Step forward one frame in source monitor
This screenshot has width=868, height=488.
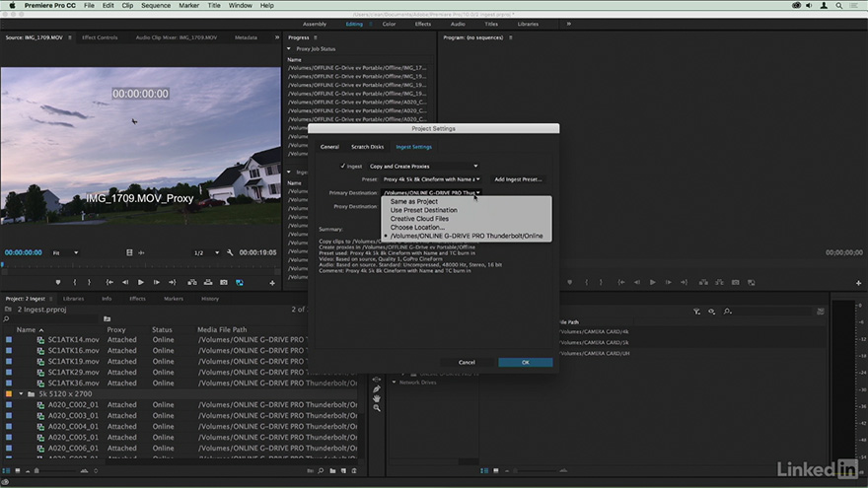coord(157,282)
